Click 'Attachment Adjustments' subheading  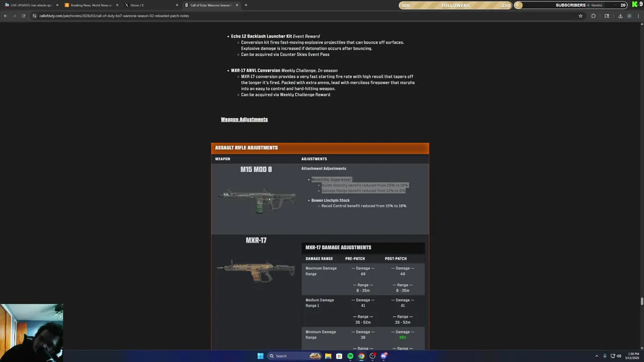[x=324, y=168]
